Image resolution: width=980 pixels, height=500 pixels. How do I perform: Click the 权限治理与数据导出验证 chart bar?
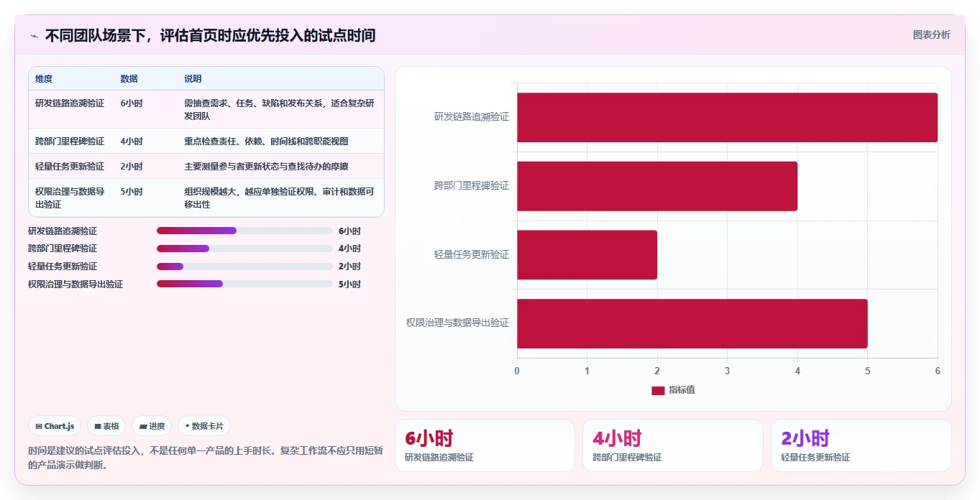point(692,323)
